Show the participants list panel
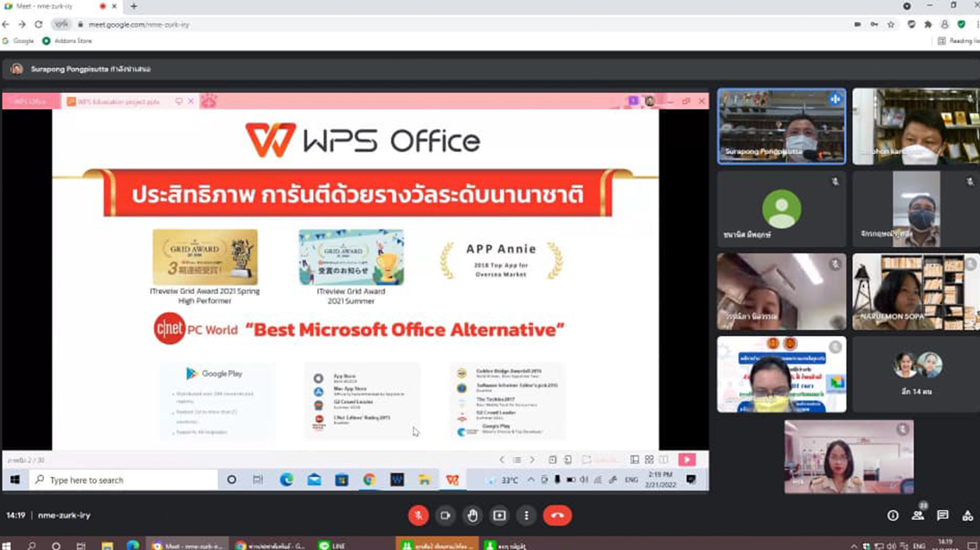The height and width of the screenshot is (550, 980). click(x=917, y=516)
